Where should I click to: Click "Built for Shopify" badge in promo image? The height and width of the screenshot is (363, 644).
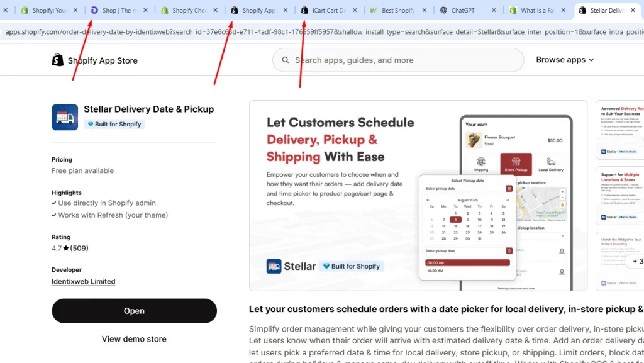[x=352, y=266]
